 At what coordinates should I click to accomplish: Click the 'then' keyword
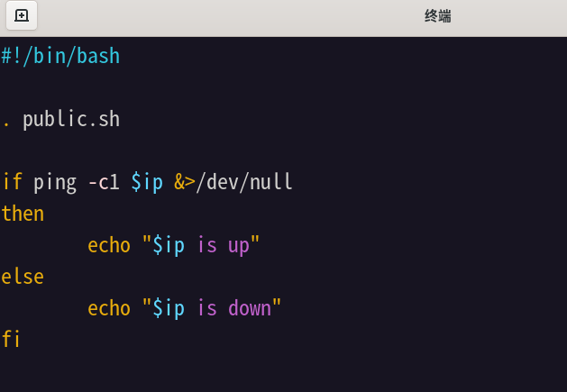(x=23, y=214)
